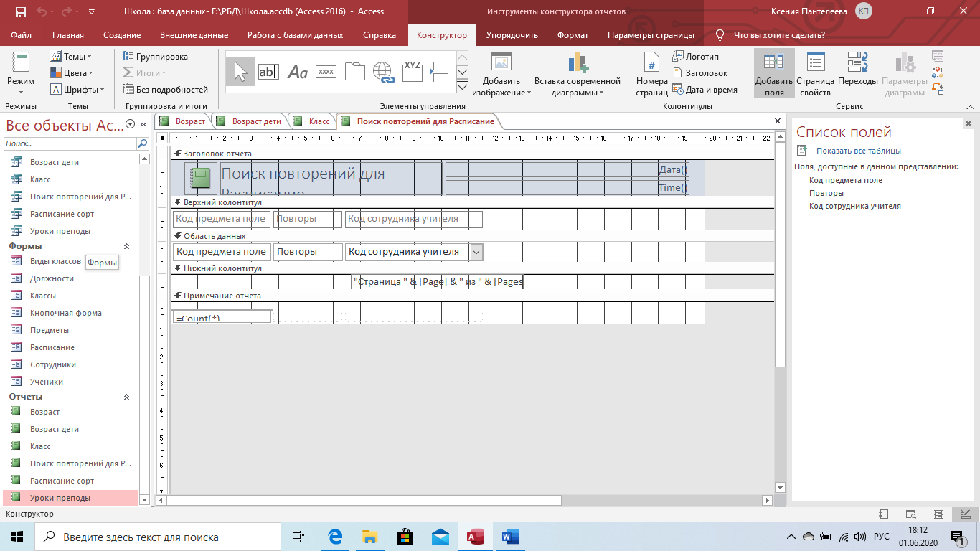This screenshot has height=551, width=980.
Task: Switch to the Создание ribbon tab
Action: [x=122, y=35]
